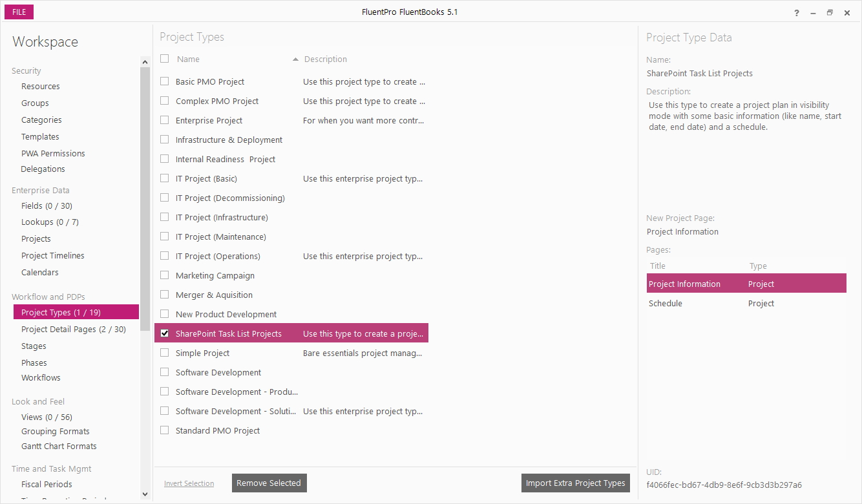Open Fiscal Periods in the sidebar
The image size is (862, 504).
(47, 485)
